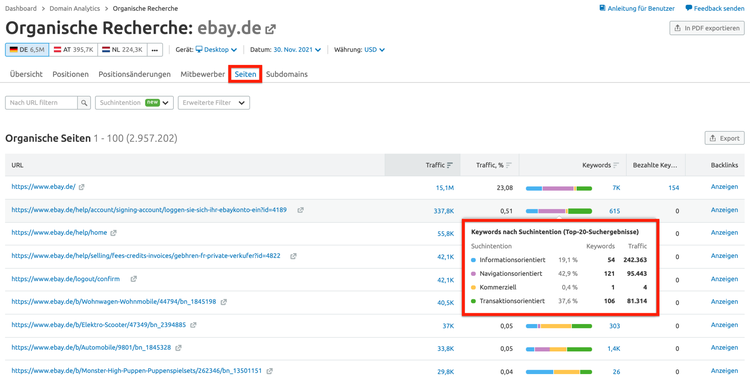The width and height of the screenshot is (750, 383).
Task: Click Anzeigen backlinks for Automobile row
Action: tap(724, 348)
